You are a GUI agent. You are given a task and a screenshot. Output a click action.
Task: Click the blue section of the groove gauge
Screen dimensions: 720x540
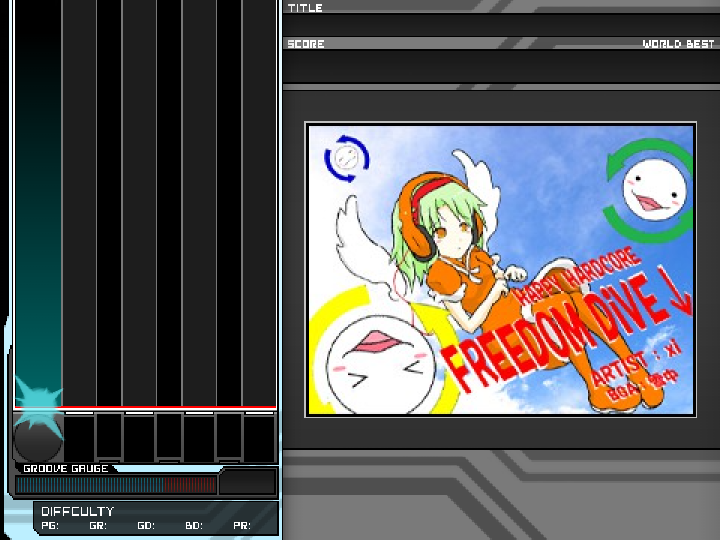tap(90, 485)
